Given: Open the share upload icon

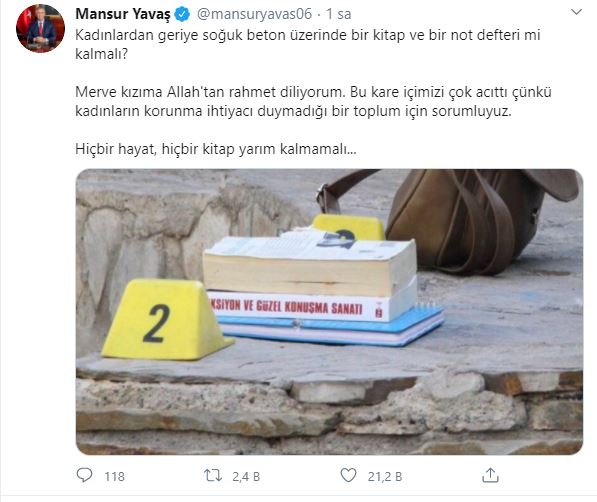Looking at the screenshot, I should point(490,475).
